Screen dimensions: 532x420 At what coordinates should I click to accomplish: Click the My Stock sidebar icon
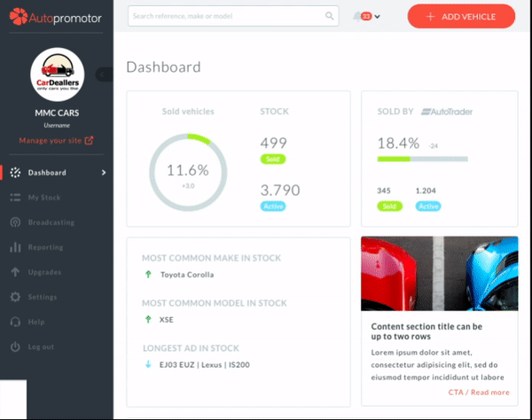[15, 197]
